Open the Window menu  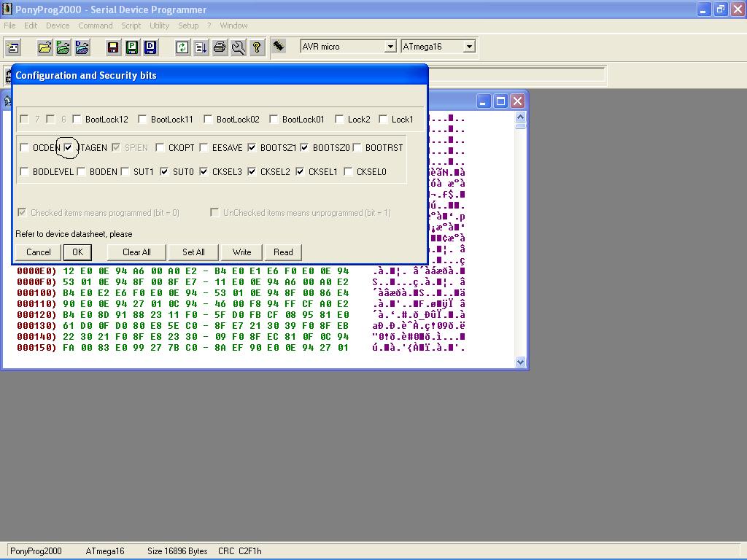(233, 26)
